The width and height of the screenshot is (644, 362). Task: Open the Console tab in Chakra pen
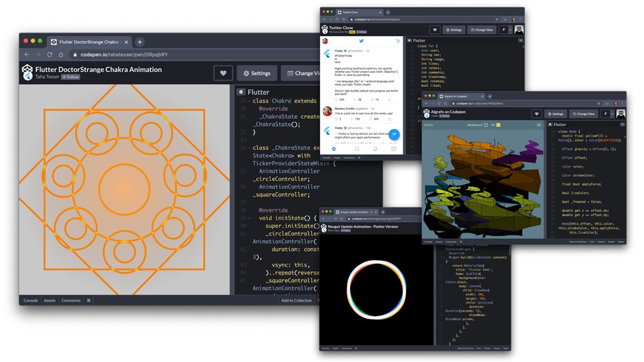tap(30, 300)
